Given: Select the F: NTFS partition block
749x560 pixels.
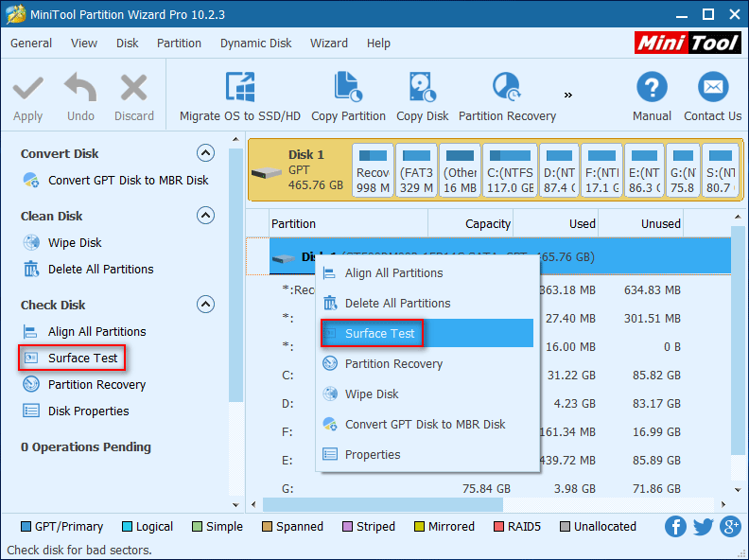Looking at the screenshot, I should 601,170.
